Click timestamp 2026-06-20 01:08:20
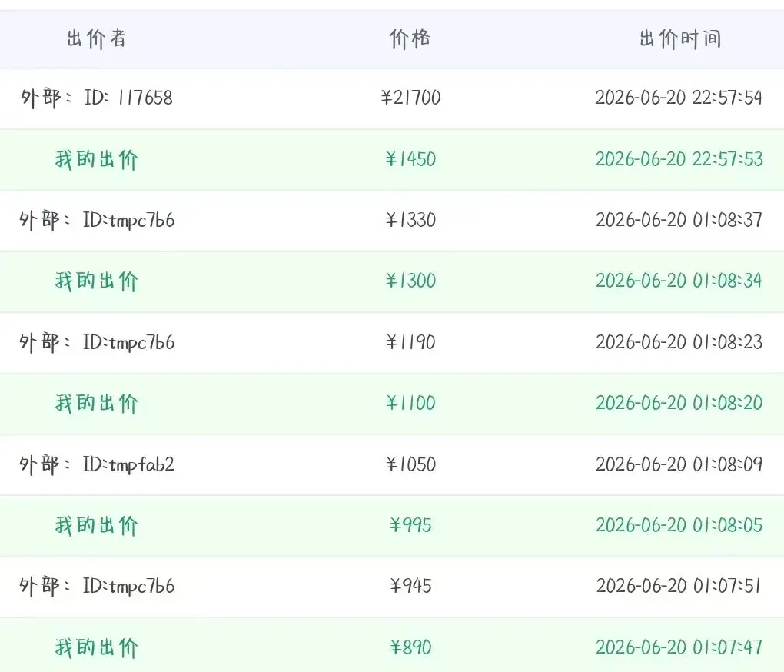 (679, 403)
